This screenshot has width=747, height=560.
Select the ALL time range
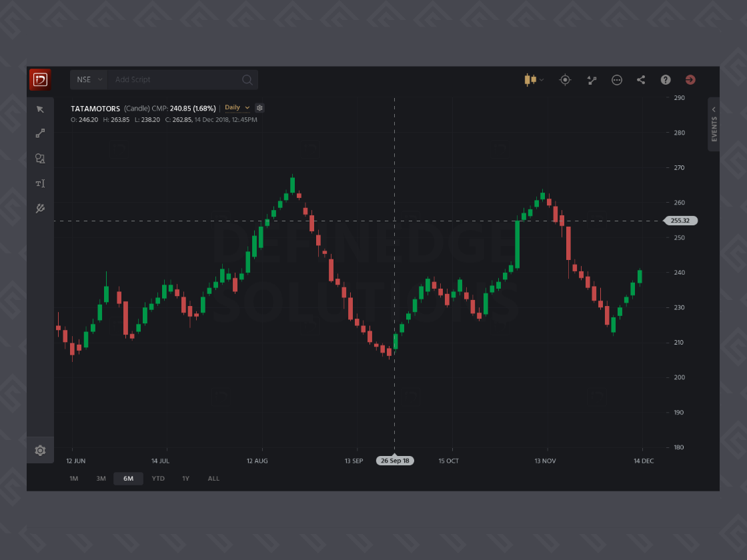tap(213, 479)
